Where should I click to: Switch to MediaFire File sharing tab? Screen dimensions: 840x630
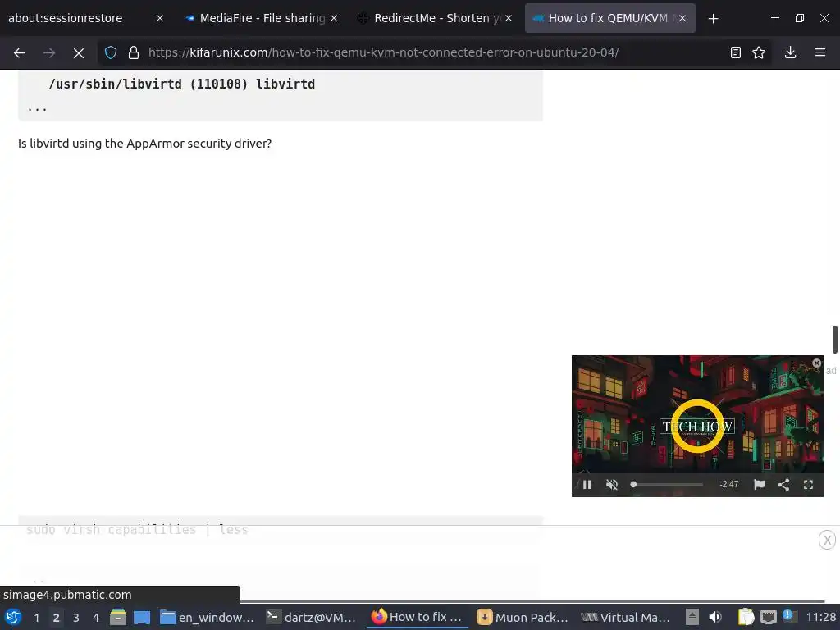pyautogui.click(x=262, y=18)
